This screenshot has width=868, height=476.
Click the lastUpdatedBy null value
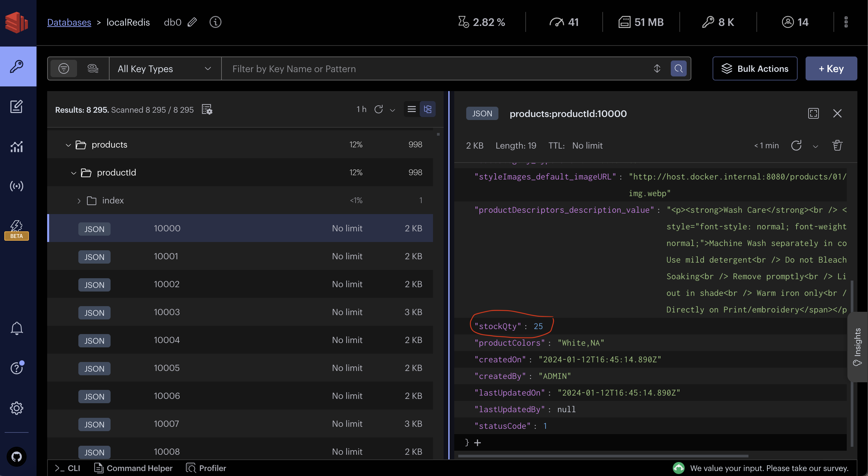point(566,409)
